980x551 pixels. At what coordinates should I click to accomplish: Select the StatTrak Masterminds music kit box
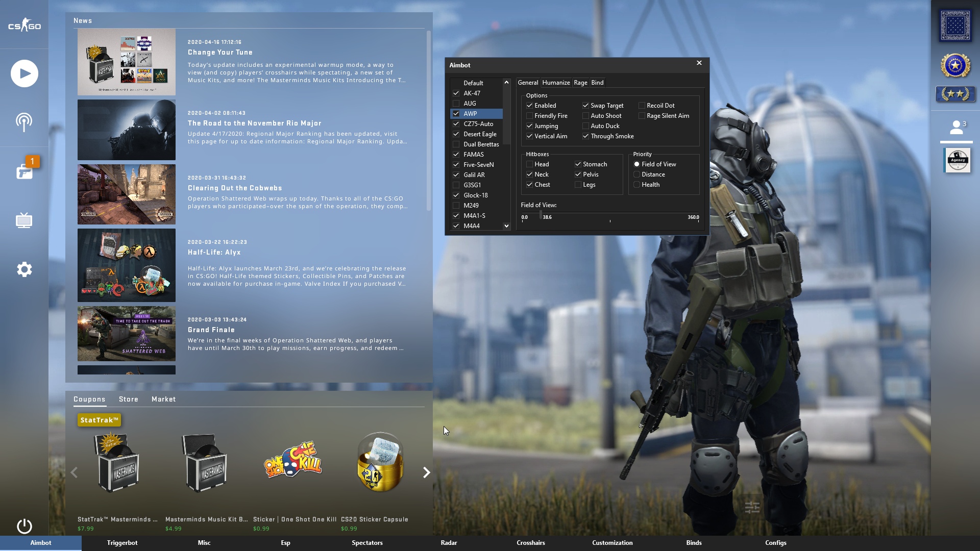117,462
